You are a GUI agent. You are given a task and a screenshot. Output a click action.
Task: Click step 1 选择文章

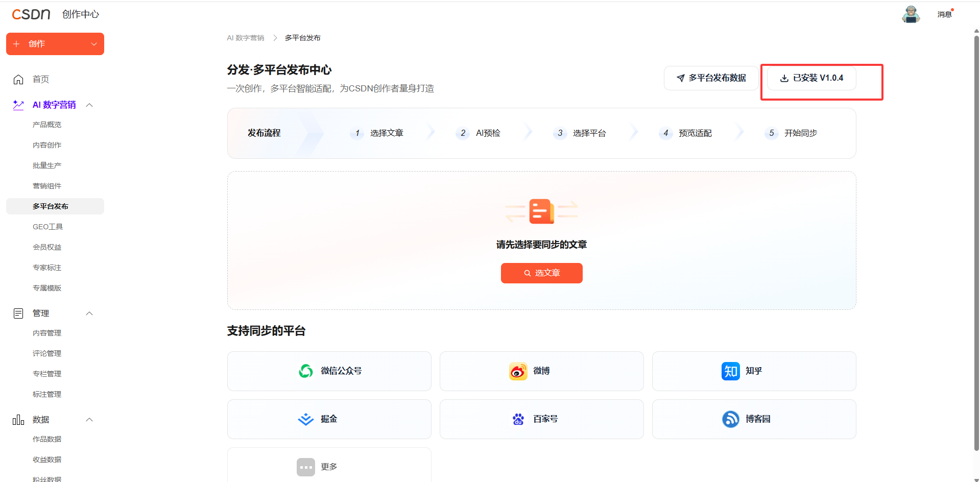[x=377, y=133]
